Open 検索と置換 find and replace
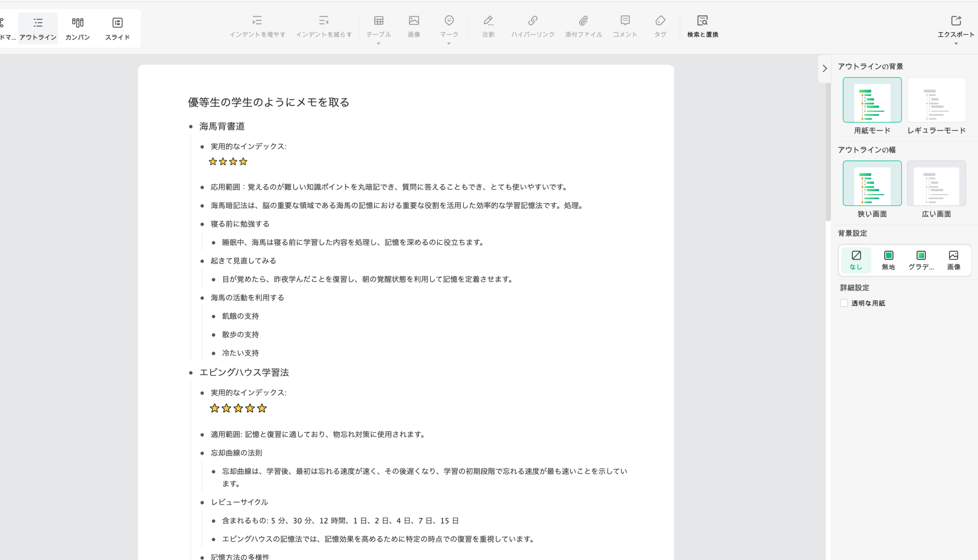 click(703, 21)
